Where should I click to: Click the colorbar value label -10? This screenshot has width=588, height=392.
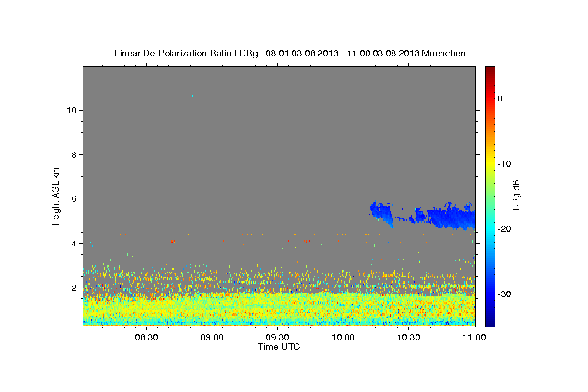tap(504, 164)
